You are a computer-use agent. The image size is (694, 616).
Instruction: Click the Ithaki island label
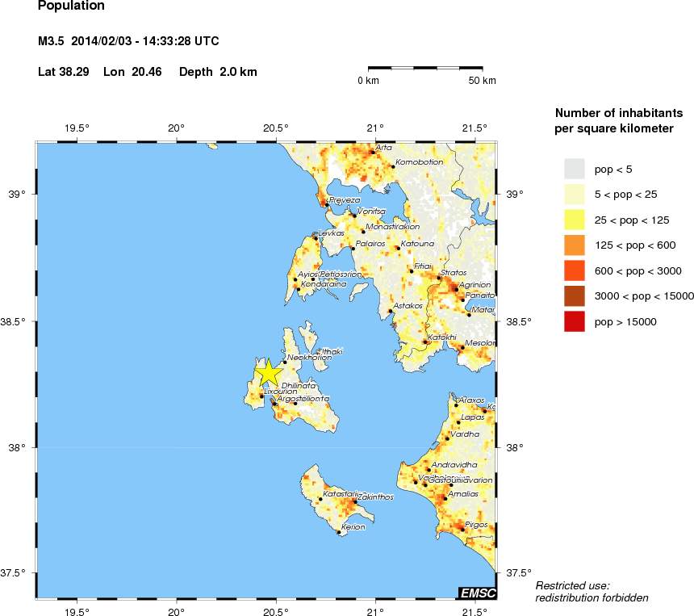point(332,352)
